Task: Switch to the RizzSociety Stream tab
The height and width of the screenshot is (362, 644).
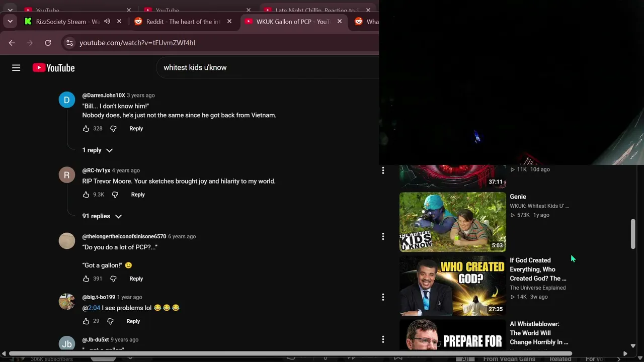Action: pyautogui.click(x=68, y=22)
